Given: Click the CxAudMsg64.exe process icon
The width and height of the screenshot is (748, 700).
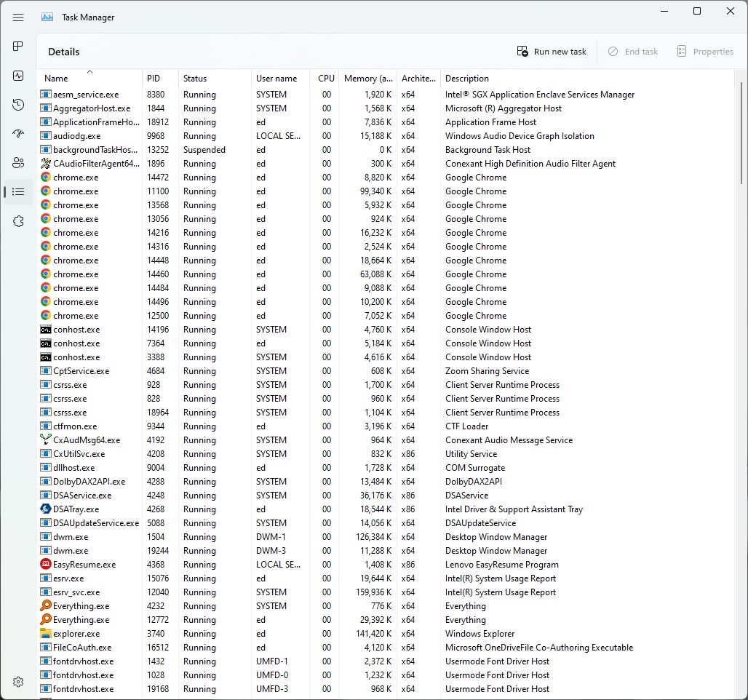Looking at the screenshot, I should point(46,440).
